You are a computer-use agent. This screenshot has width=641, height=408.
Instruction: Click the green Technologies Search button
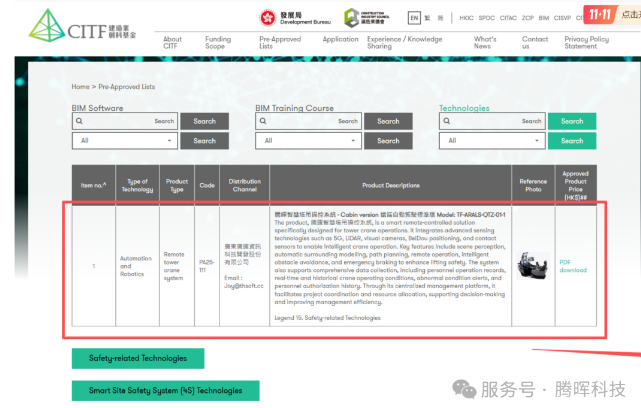[571, 121]
